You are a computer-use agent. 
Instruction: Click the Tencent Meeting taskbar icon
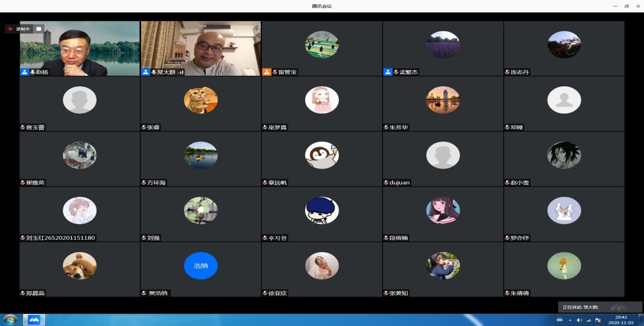click(x=34, y=320)
